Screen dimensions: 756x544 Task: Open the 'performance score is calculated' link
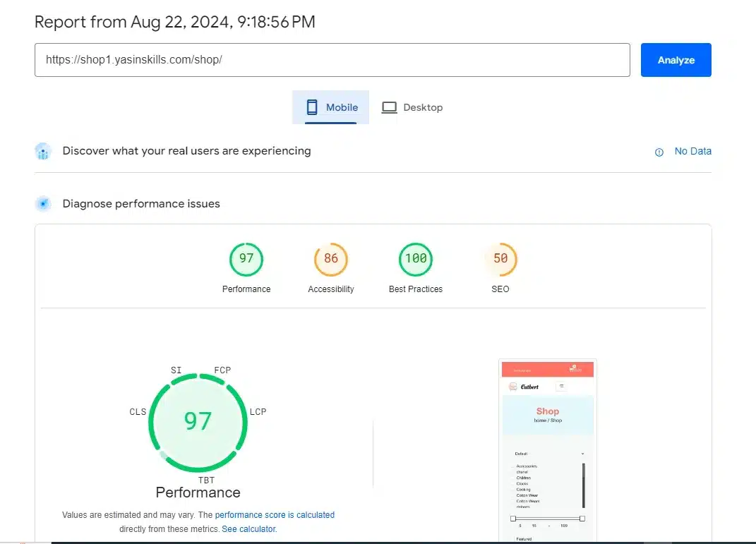pos(275,515)
